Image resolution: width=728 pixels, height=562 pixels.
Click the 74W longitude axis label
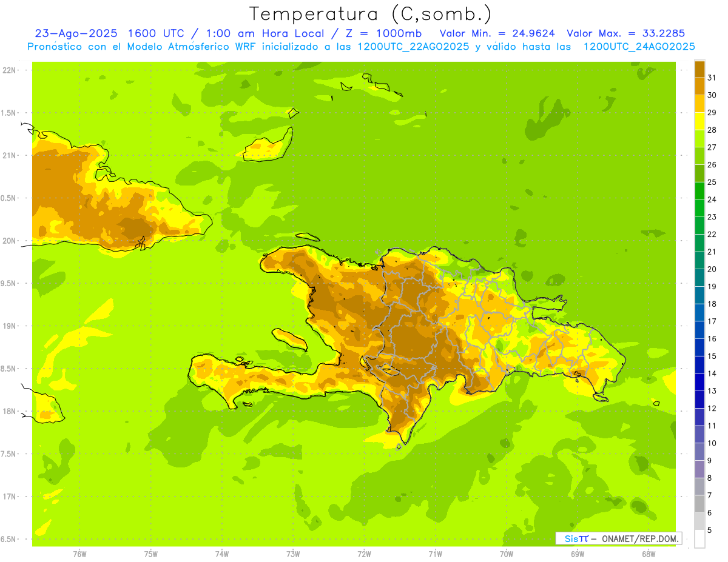coord(222,554)
